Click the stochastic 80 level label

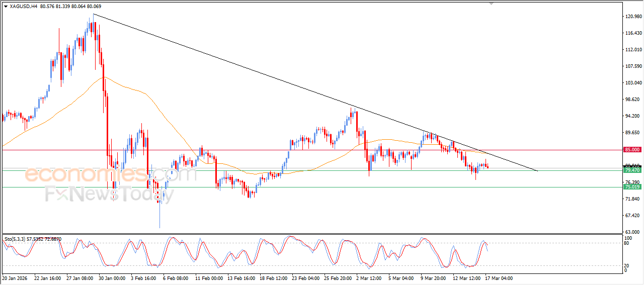626,243
